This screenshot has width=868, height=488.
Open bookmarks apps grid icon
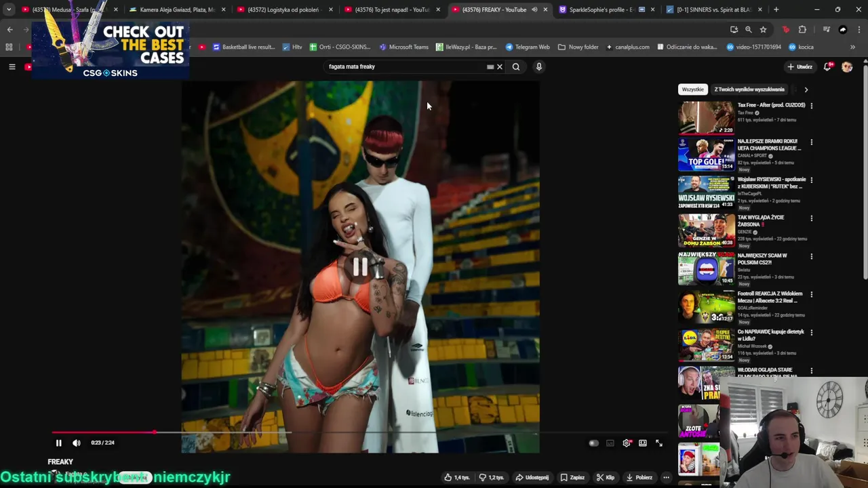click(x=9, y=47)
